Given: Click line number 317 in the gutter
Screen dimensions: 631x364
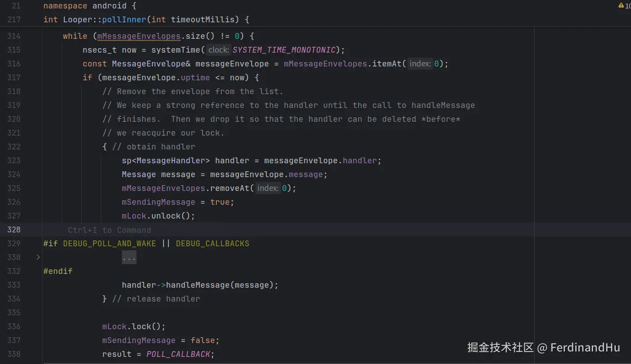Looking at the screenshot, I should point(14,78).
